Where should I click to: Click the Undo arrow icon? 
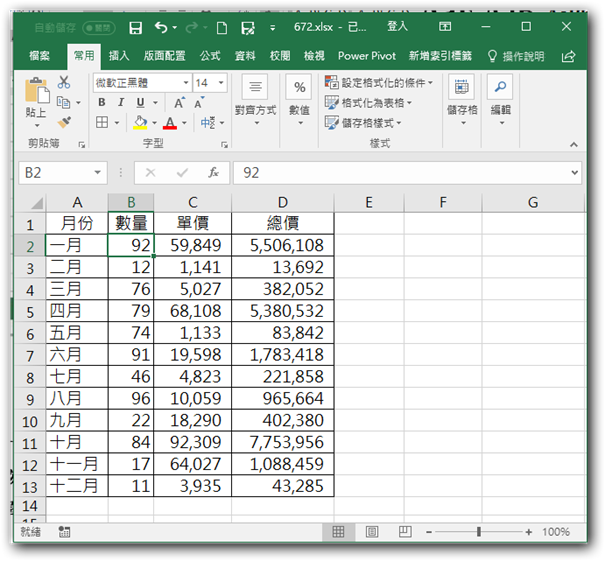click(x=161, y=27)
